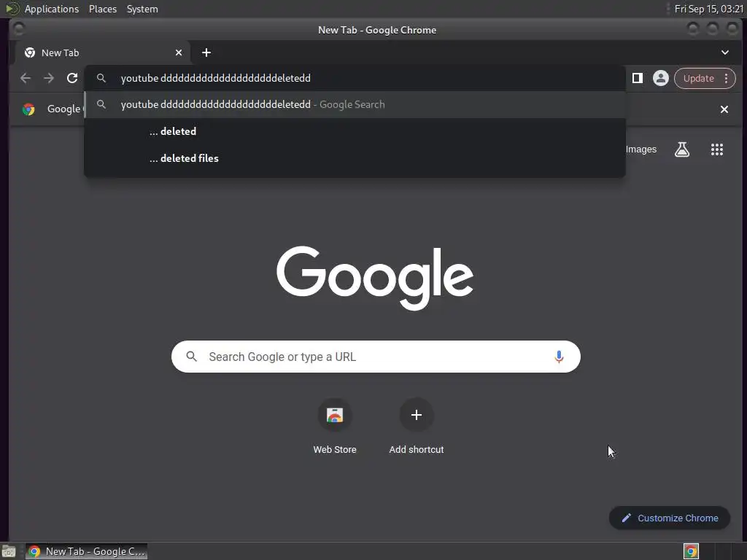Select the Google Search suggestion row
This screenshot has width=747, height=560.
(x=355, y=104)
